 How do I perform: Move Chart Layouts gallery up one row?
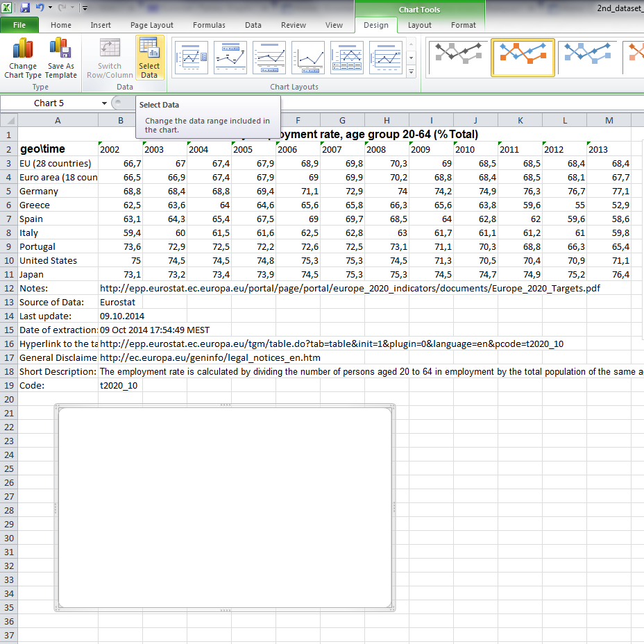[x=411, y=44]
